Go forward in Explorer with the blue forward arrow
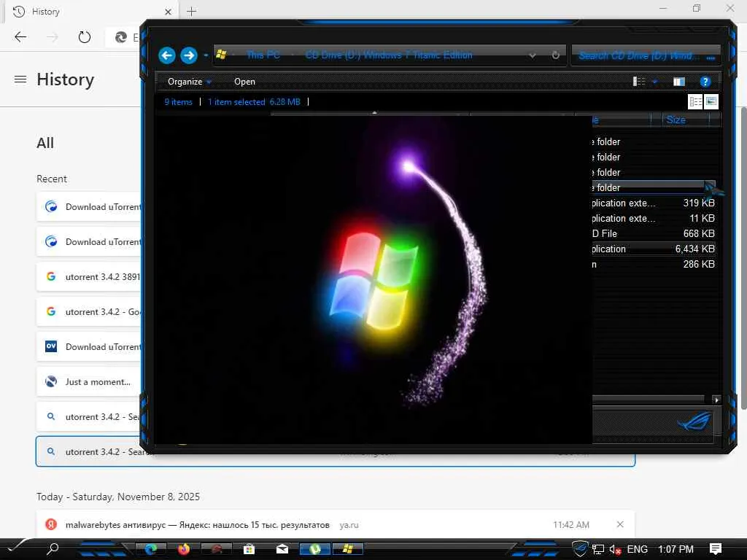This screenshot has height=560, width=747. 189,55
